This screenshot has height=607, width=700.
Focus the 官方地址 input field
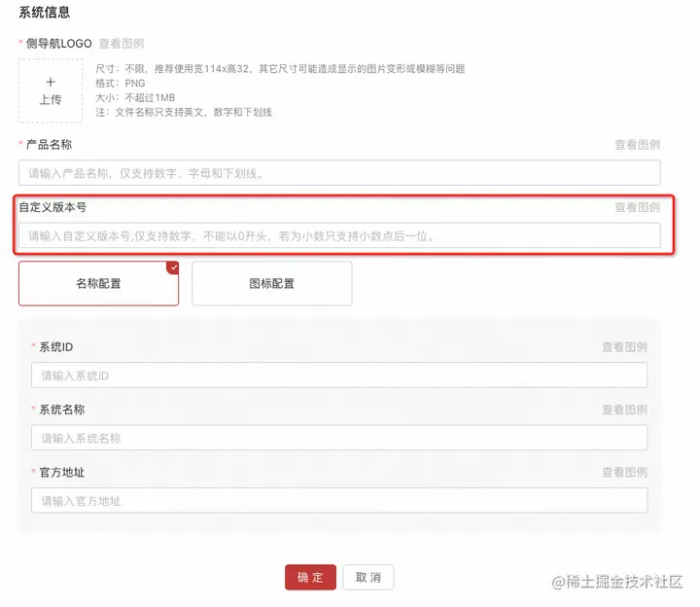339,500
